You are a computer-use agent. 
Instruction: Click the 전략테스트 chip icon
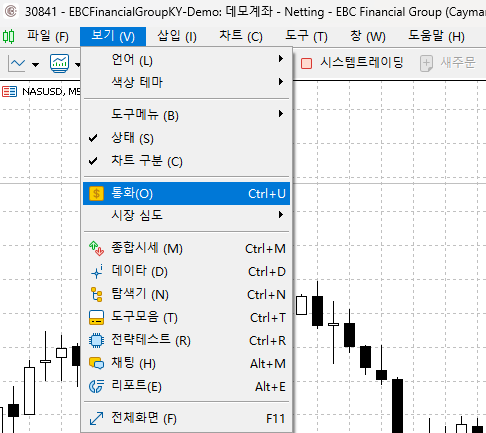(96, 340)
